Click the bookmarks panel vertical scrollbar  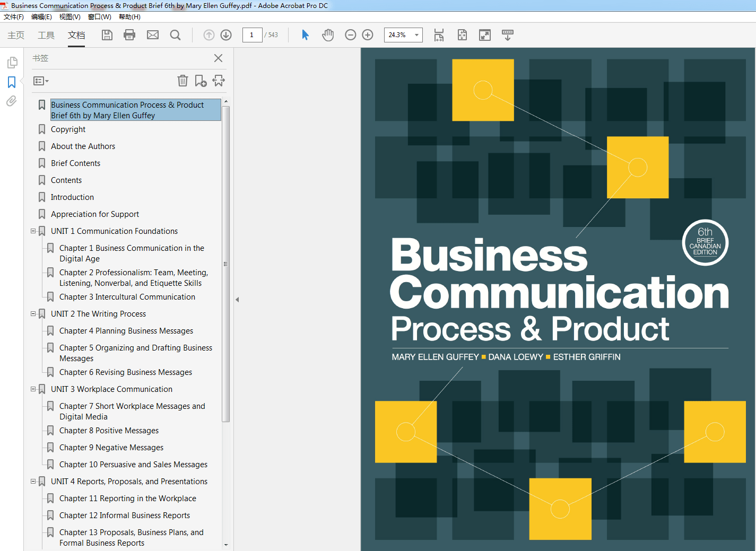(x=226, y=265)
